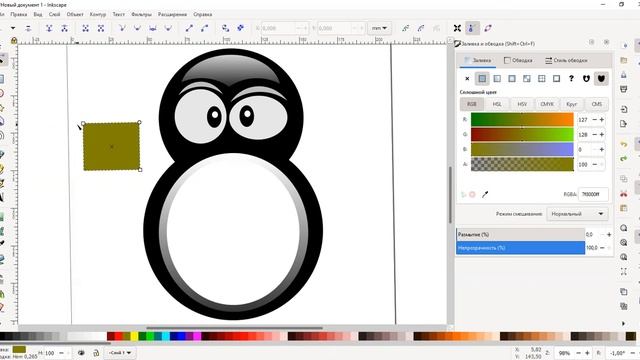The height and width of the screenshot is (360, 640).
Task: Open the Правка menu
Action: (19, 14)
